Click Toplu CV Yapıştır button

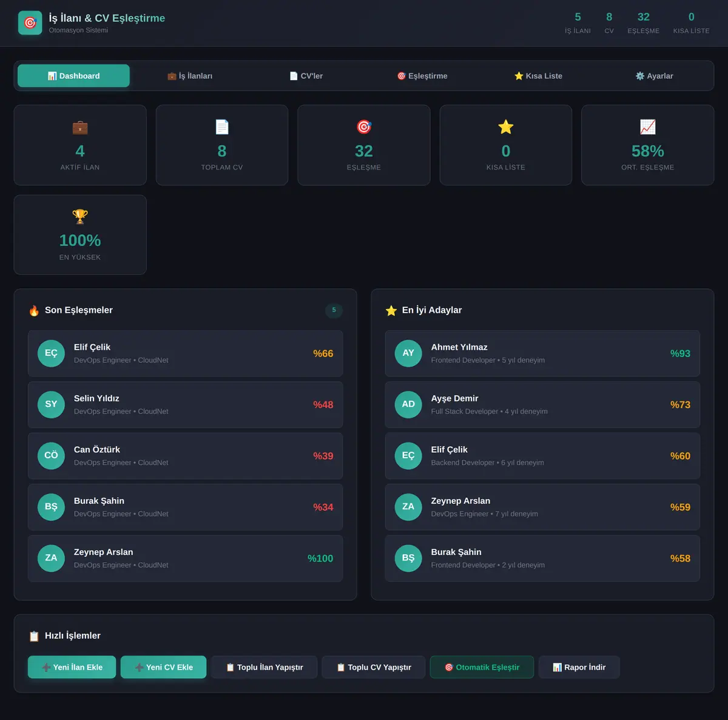pos(374,667)
